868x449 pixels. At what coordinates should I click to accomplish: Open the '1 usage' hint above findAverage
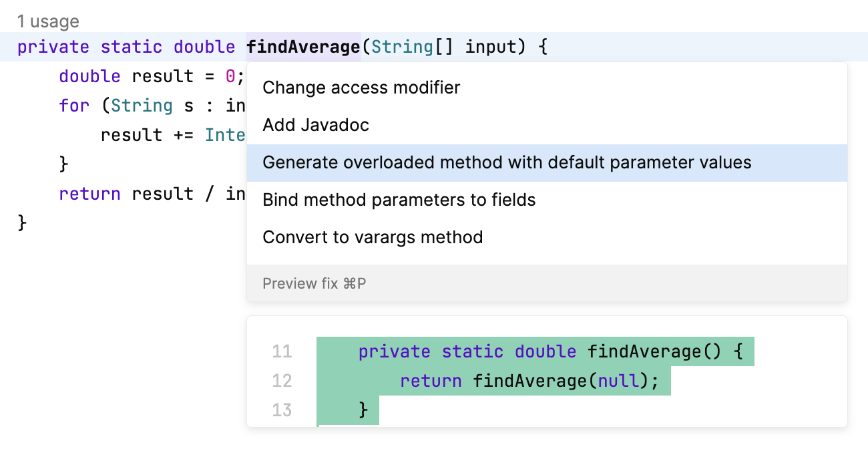tap(48, 21)
